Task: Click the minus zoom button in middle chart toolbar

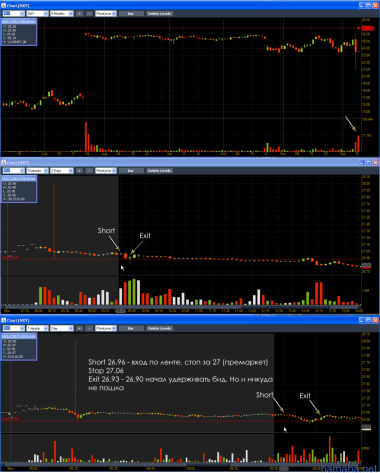Action: tap(89, 171)
